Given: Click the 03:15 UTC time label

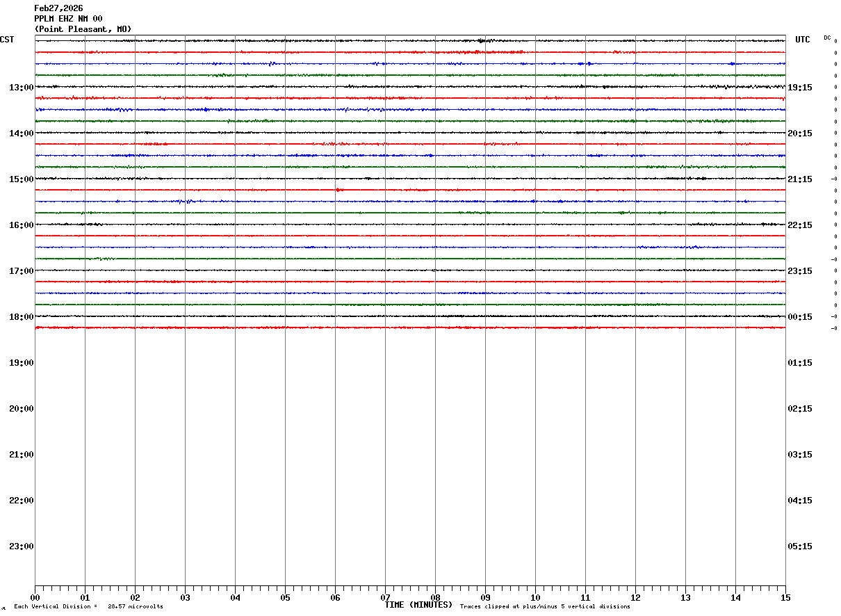Looking at the screenshot, I should coord(800,455).
